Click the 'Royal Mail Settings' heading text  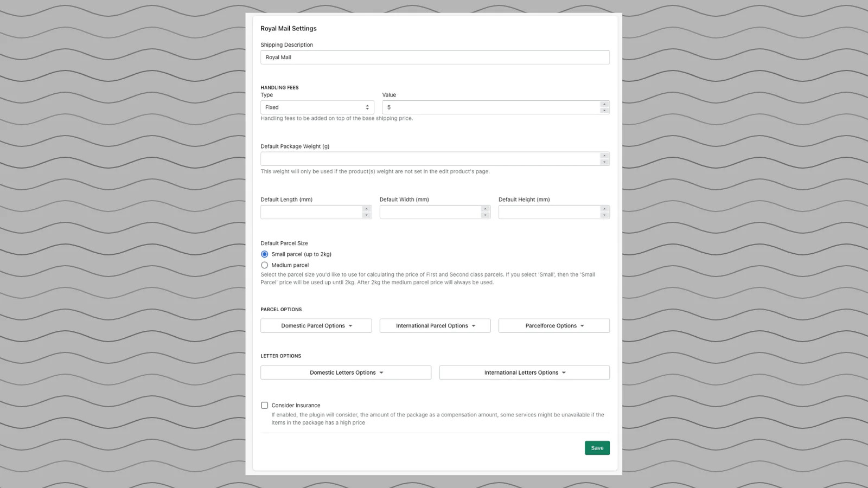pos(288,28)
